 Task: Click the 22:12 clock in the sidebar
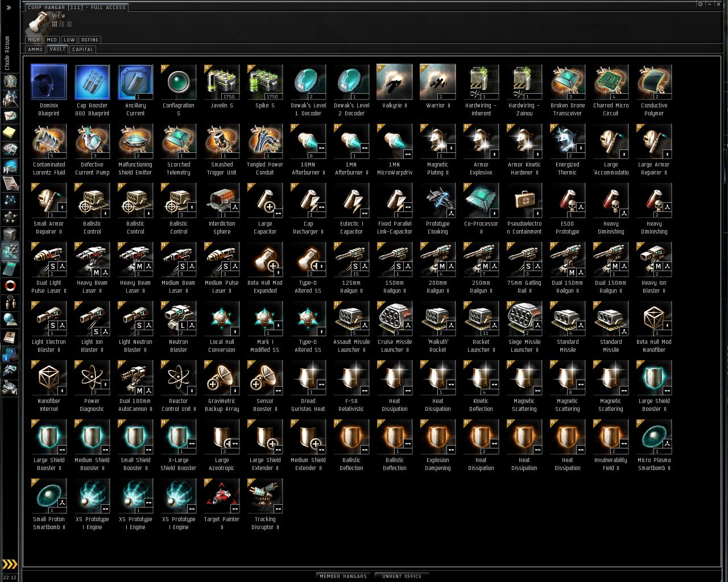[x=10, y=577]
